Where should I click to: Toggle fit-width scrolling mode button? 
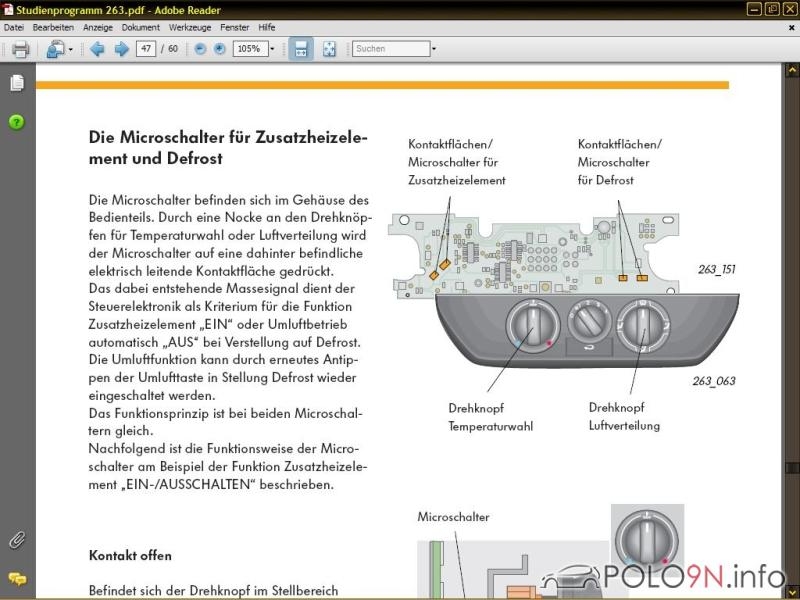click(x=300, y=49)
